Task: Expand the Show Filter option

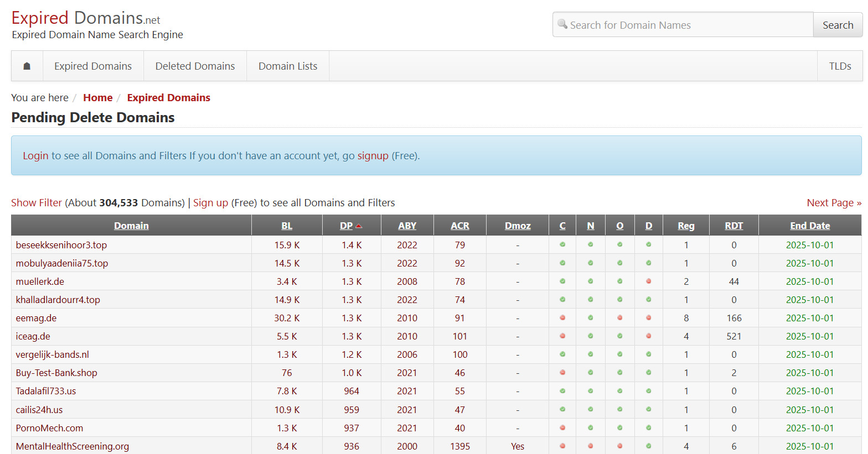Action: click(x=37, y=203)
